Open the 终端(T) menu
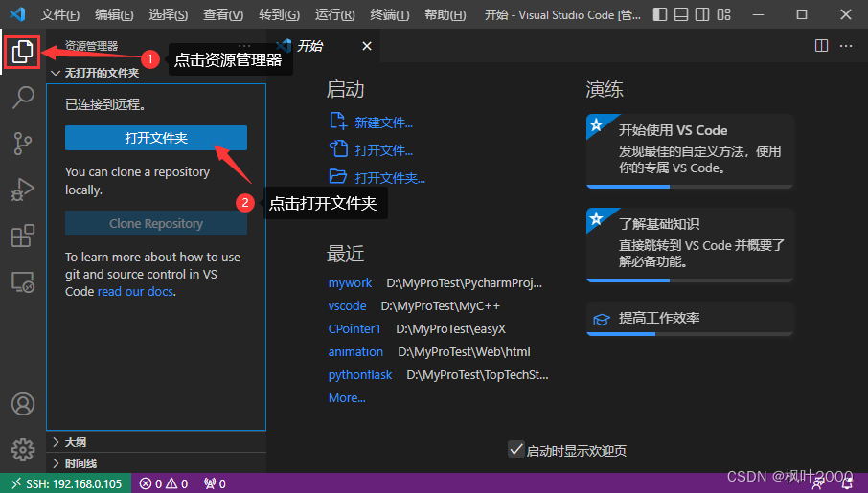Screen dimensions: 868x493 pos(390,15)
